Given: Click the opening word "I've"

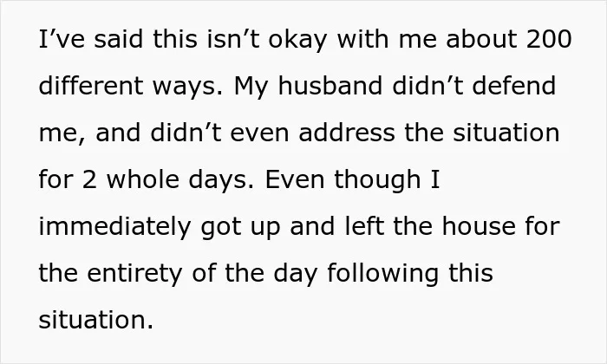Looking at the screenshot, I should 62,39.
